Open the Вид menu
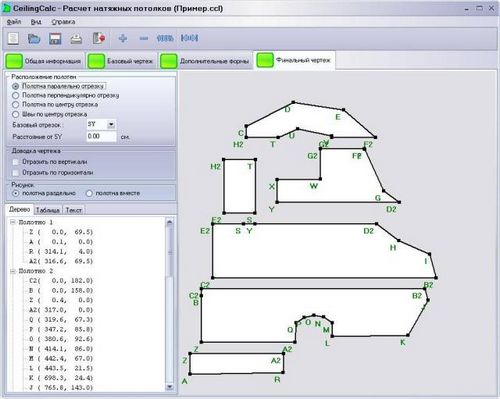The image size is (500, 399). pos(36,22)
